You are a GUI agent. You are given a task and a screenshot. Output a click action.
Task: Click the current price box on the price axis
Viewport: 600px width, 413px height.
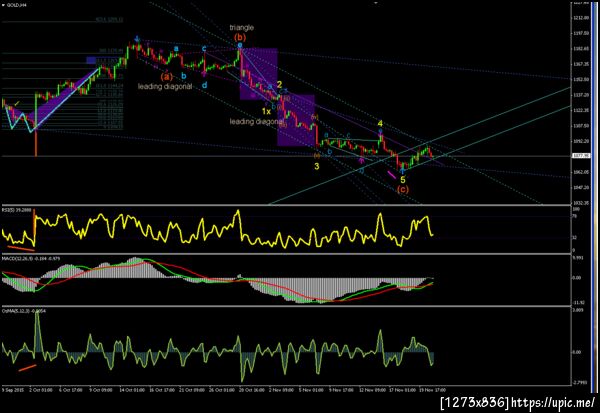pos(581,156)
